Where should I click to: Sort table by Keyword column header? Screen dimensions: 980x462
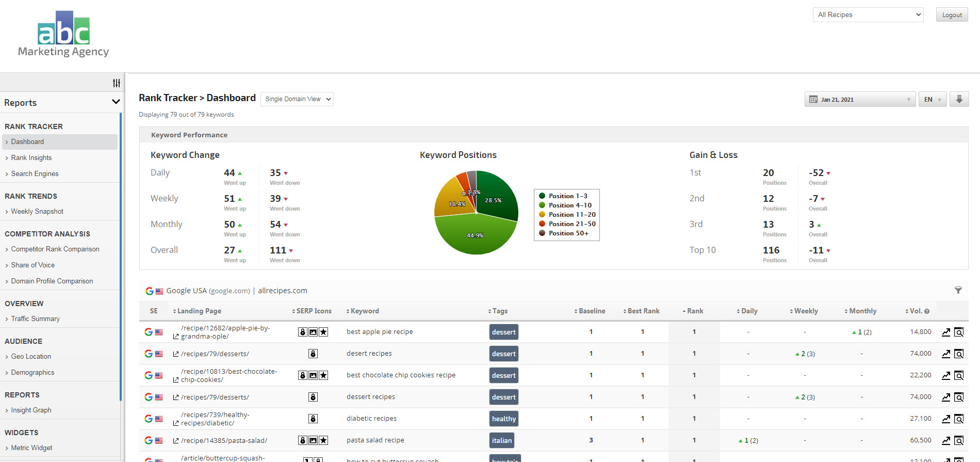point(365,311)
